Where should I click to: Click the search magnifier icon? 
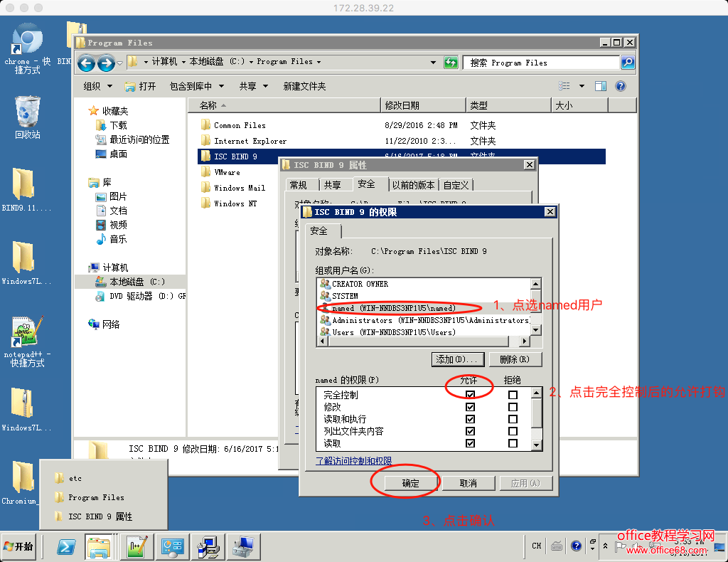(x=628, y=62)
